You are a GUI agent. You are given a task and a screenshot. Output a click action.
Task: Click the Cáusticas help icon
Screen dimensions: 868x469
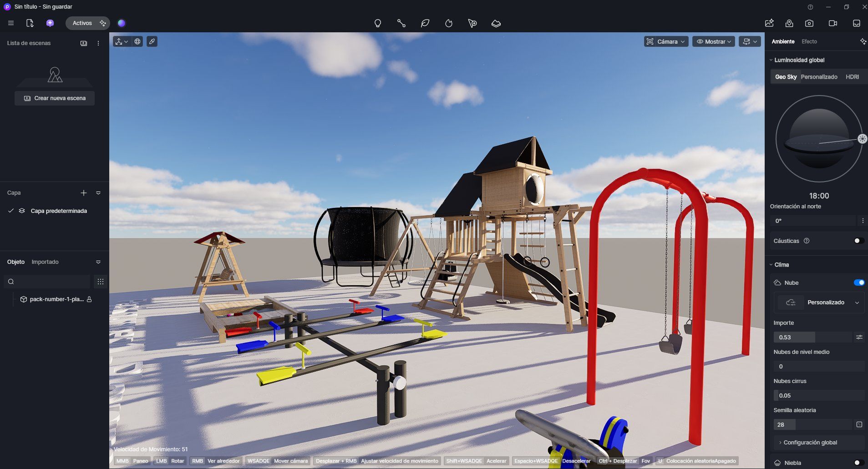tap(807, 241)
